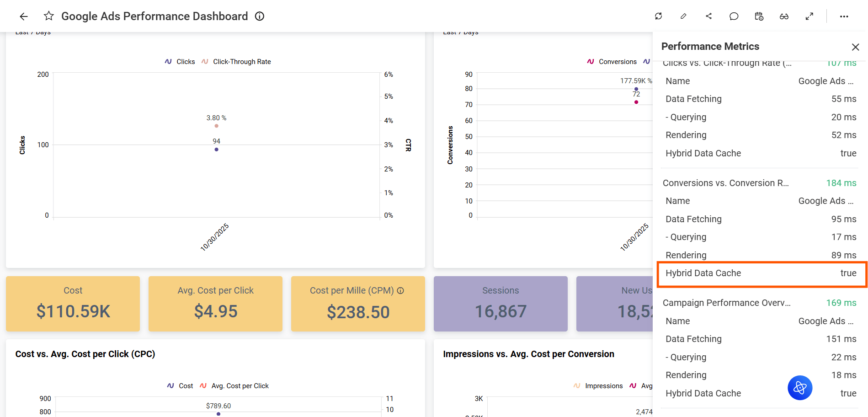Click the Rendering 52 ms row
Image resolution: width=868 pixels, height=417 pixels.
pos(761,135)
